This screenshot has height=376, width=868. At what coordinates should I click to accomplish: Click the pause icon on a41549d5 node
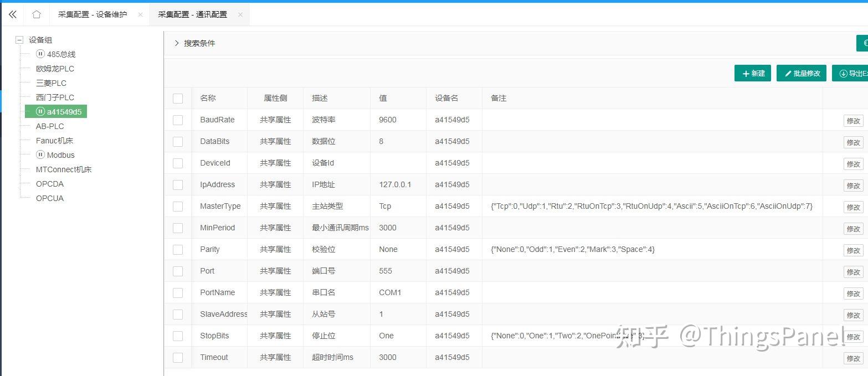pyautogui.click(x=39, y=111)
